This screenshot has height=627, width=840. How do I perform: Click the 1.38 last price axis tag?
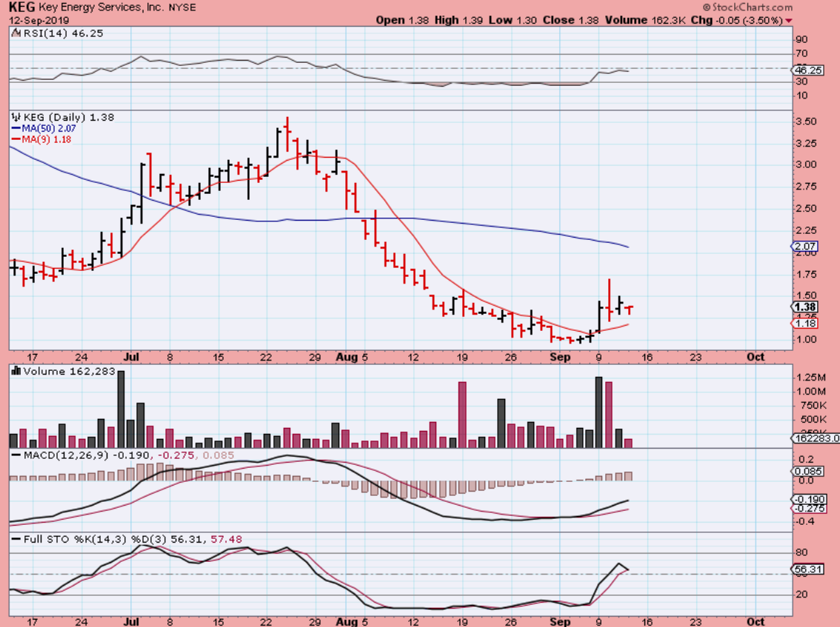804,306
